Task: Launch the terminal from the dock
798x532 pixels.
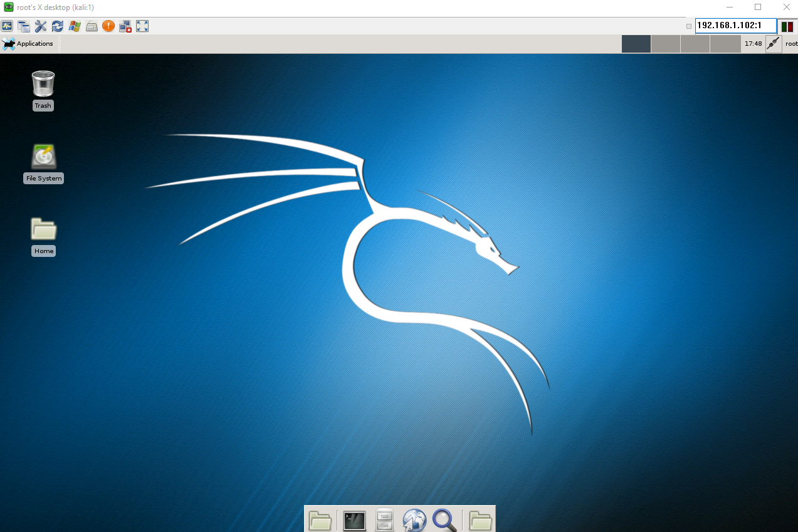Action: [x=354, y=520]
